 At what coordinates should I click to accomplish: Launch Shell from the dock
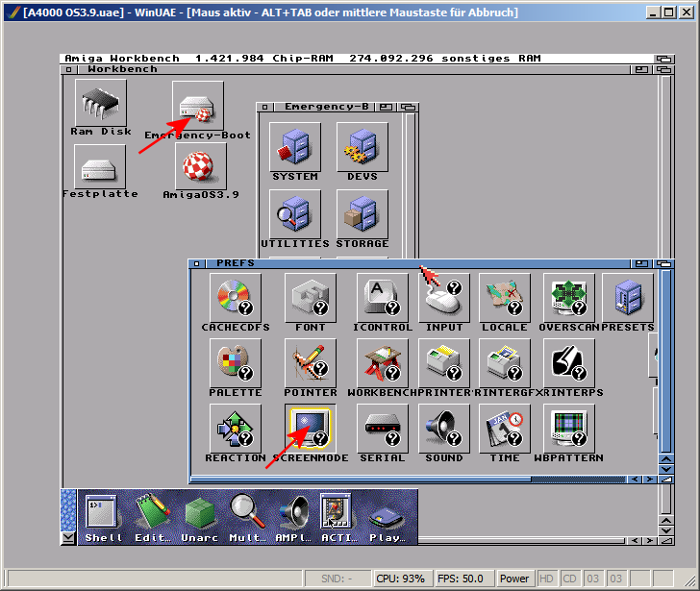[x=103, y=517]
